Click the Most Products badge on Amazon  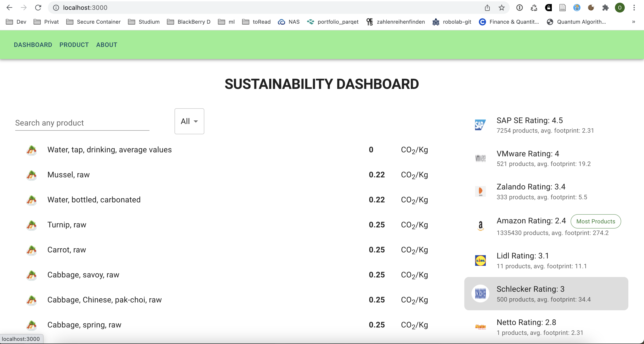point(595,221)
